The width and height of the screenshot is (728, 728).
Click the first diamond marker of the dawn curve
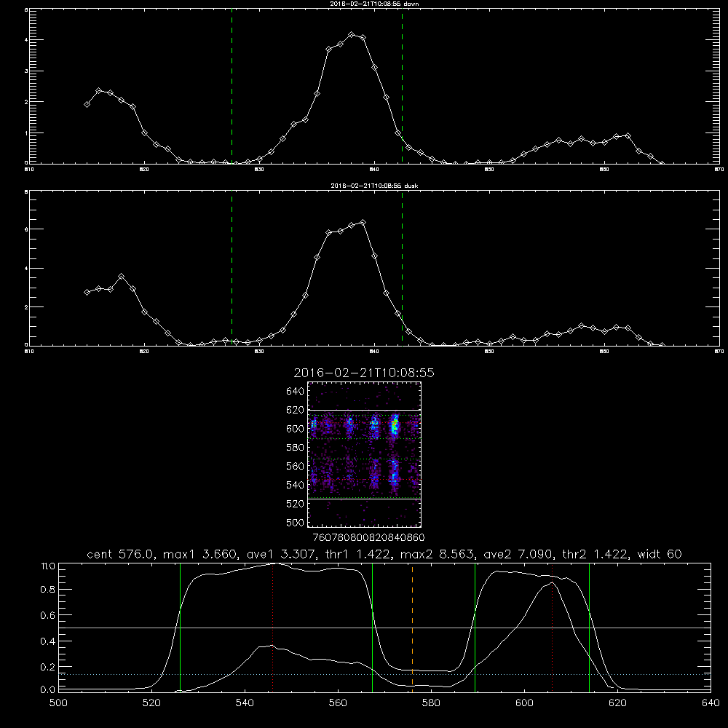click(x=87, y=104)
